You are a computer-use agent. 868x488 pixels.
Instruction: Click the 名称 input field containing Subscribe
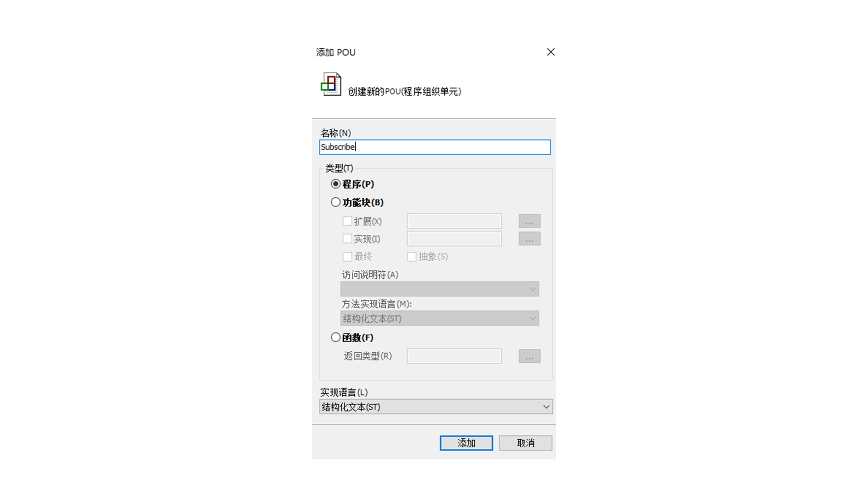coord(435,147)
